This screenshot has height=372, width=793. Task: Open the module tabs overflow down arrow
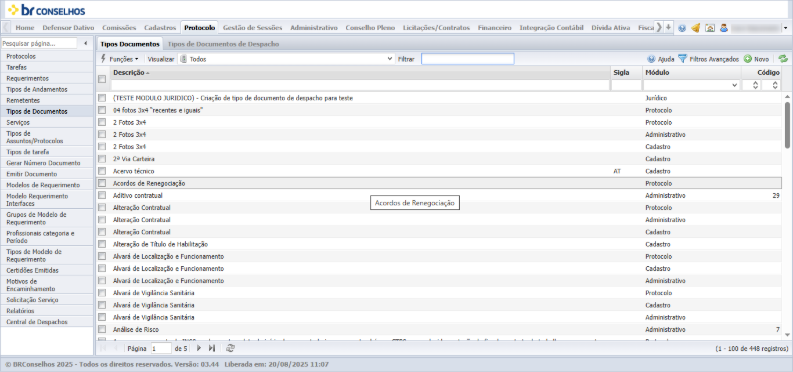[x=668, y=27]
